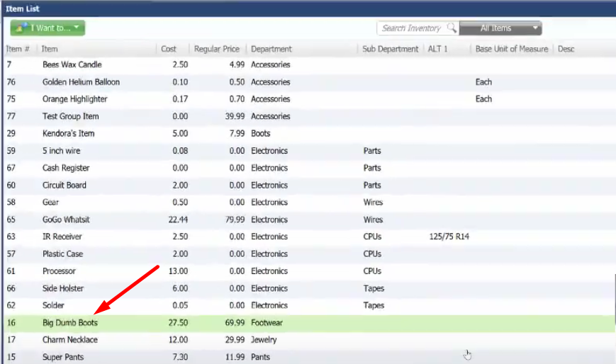Open the I Want to... dropdown button
616x364 pixels.
coord(47,28)
